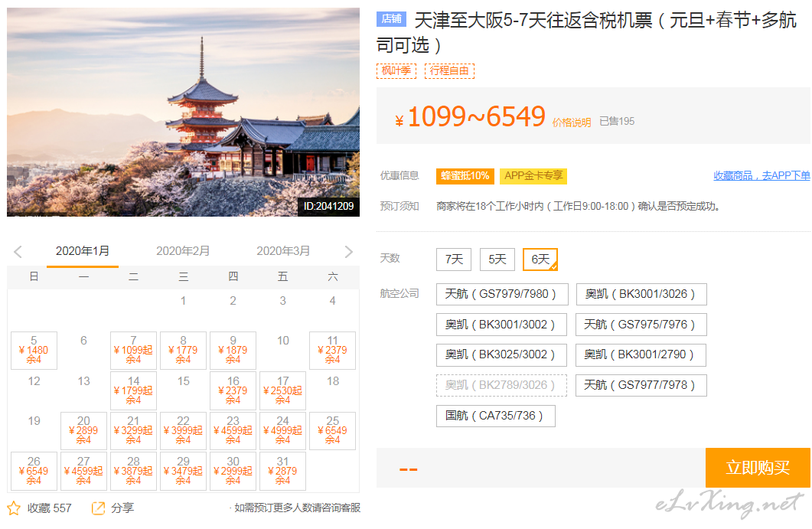Select January 24 priced ¥4999起

[282, 430]
